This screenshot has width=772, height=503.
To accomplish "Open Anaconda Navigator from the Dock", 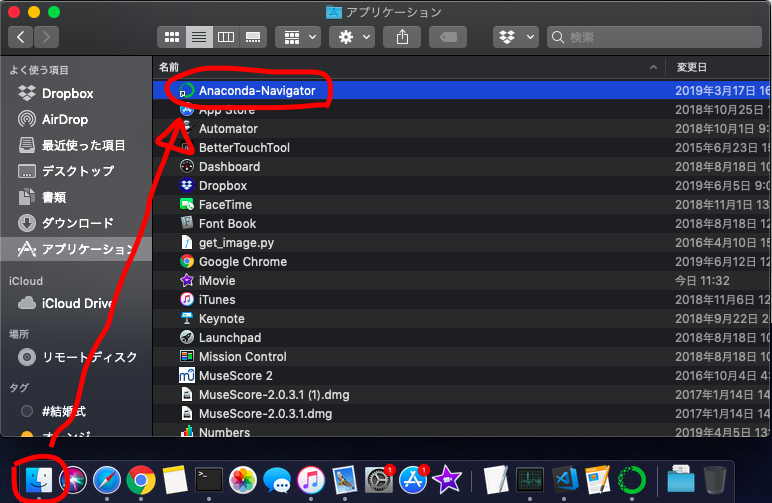I will click(632, 480).
